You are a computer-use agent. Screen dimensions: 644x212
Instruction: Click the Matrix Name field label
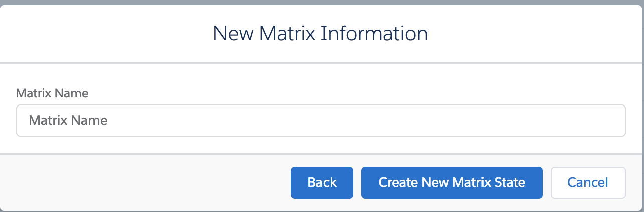52,93
